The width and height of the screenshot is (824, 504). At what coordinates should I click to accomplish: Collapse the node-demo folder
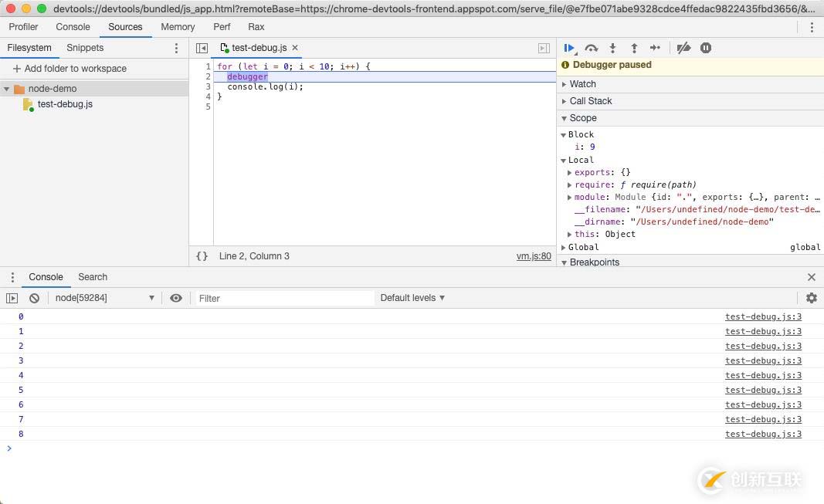pyautogui.click(x=7, y=89)
